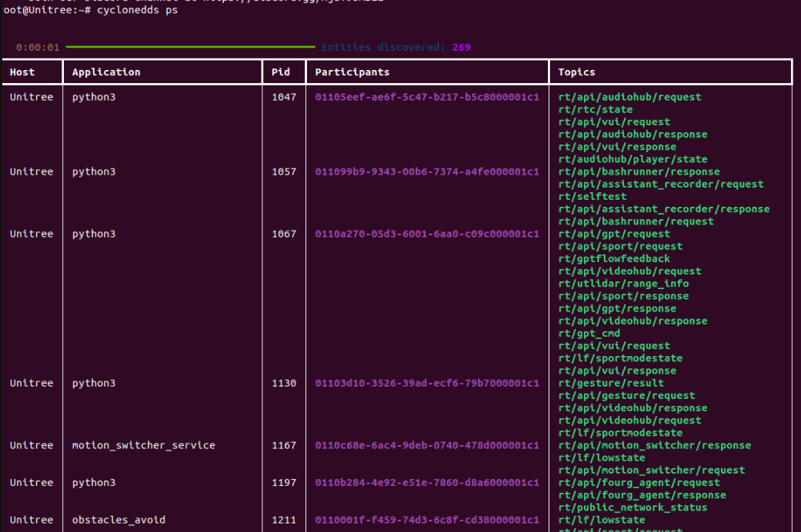This screenshot has height=532, width=801.
Task: Click topic rt/api/gpt/response
Action: click(617, 308)
